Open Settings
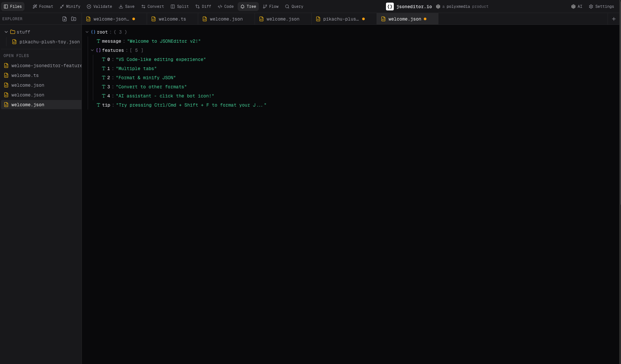Image resolution: width=621 pixels, height=364 pixels. point(601,6)
